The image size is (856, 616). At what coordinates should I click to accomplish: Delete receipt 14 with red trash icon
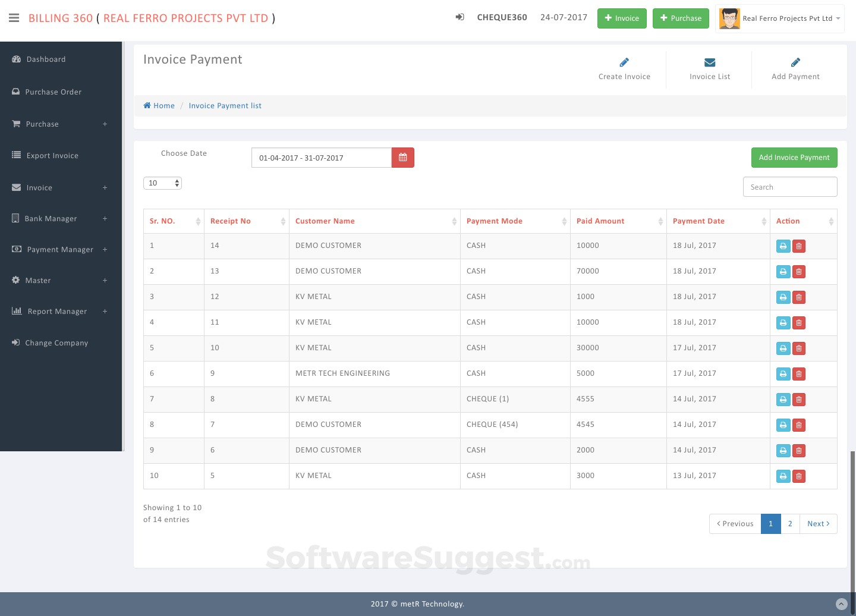(799, 246)
